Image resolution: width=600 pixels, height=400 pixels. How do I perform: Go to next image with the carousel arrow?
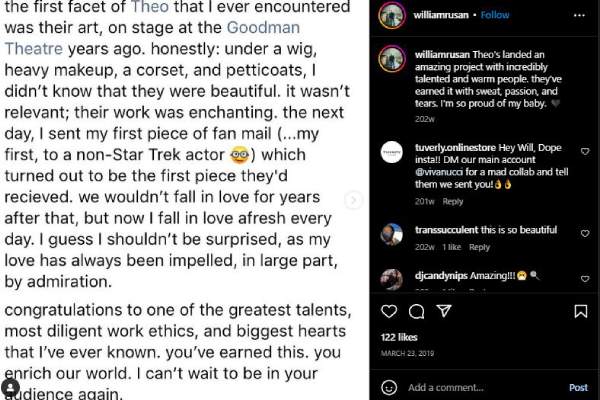click(352, 200)
